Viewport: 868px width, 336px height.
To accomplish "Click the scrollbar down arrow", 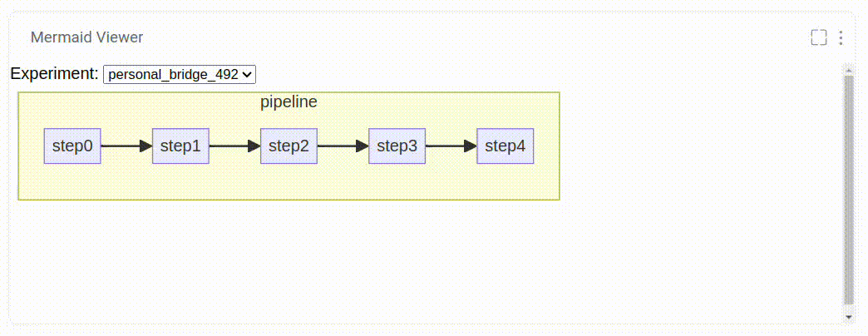I will 848,317.
